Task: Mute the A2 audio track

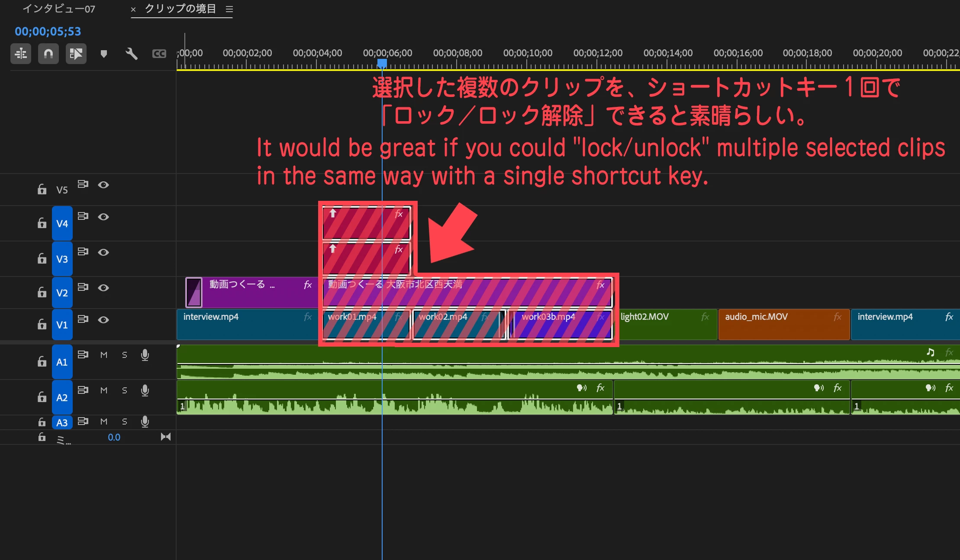Action: click(104, 390)
